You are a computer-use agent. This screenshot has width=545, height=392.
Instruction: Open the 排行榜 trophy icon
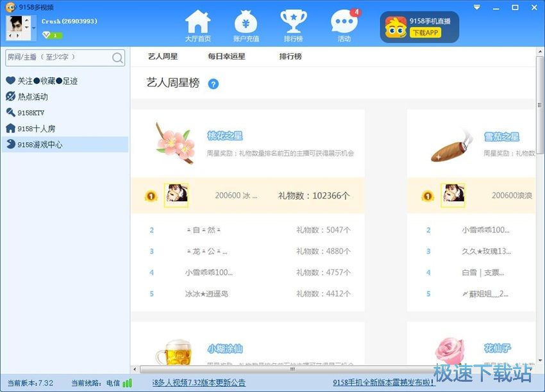pyautogui.click(x=294, y=26)
